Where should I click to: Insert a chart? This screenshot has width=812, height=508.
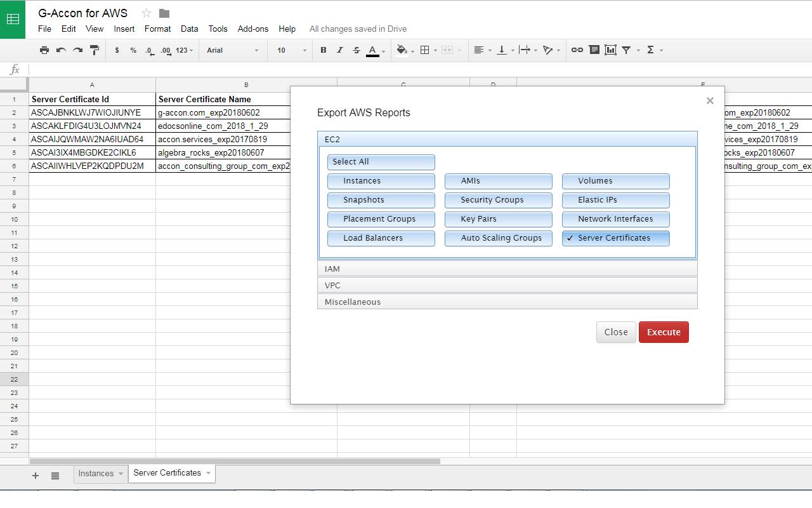(x=611, y=50)
